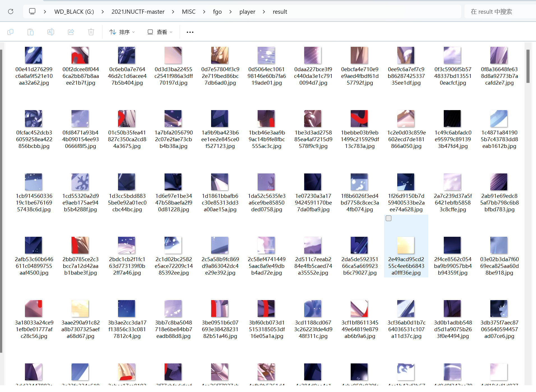
Task: Click result breadcrumb segment
Action: 280,11
